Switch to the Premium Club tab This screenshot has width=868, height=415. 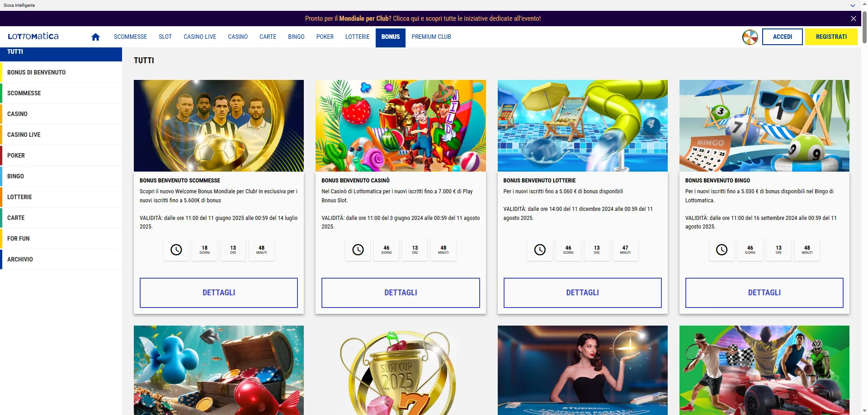(431, 37)
